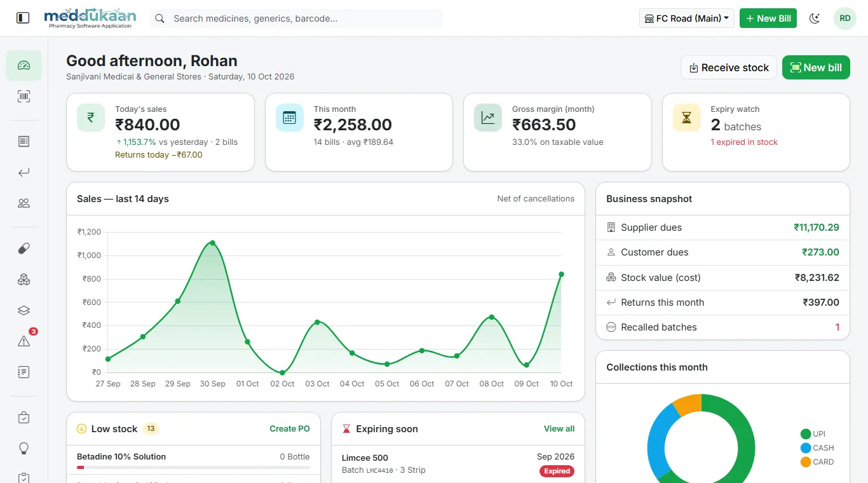Select the Customer dues row in Business snapshot
The image size is (868, 483).
point(723,252)
